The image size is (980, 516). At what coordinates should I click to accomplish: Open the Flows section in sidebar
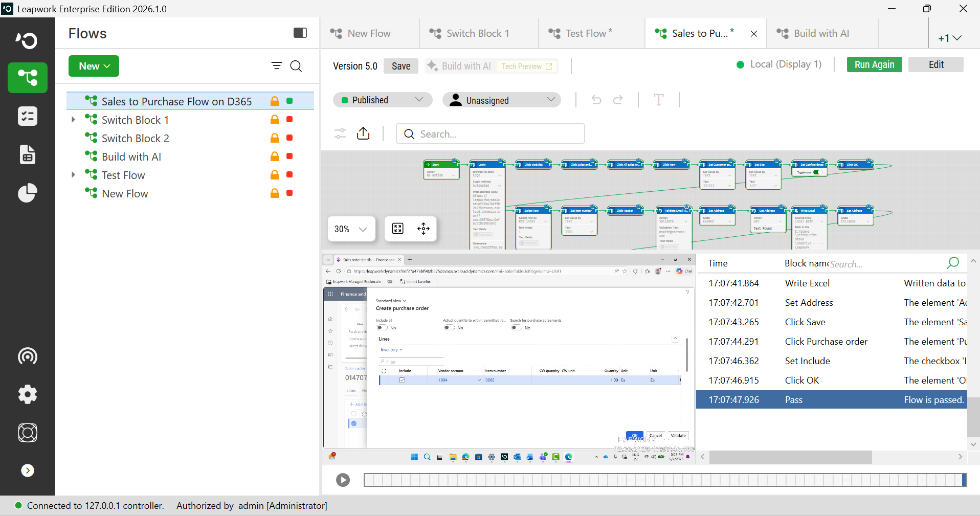(28, 78)
